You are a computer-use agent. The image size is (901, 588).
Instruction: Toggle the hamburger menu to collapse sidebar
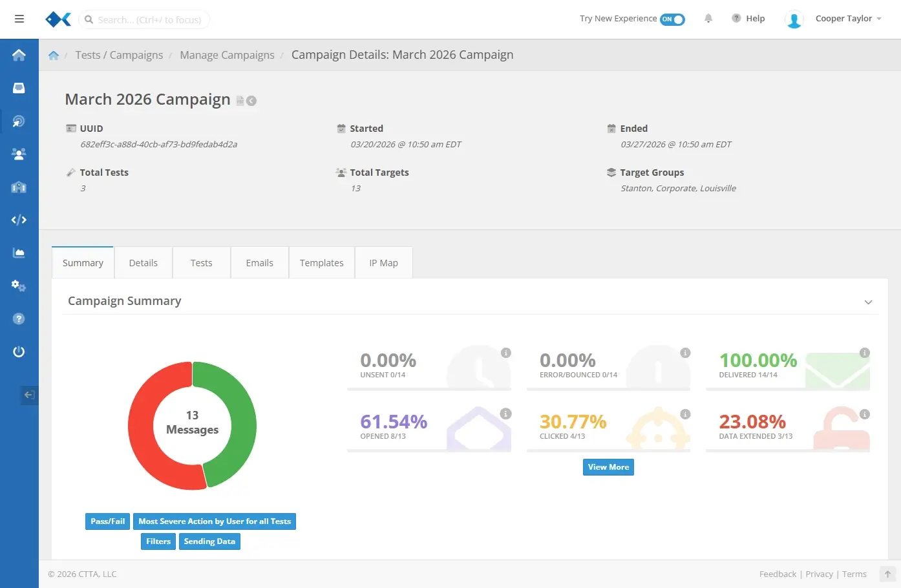tap(19, 19)
